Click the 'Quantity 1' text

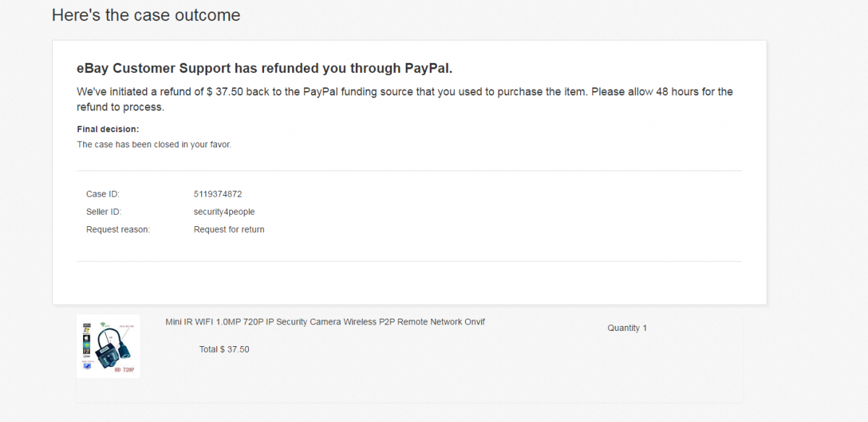click(627, 328)
